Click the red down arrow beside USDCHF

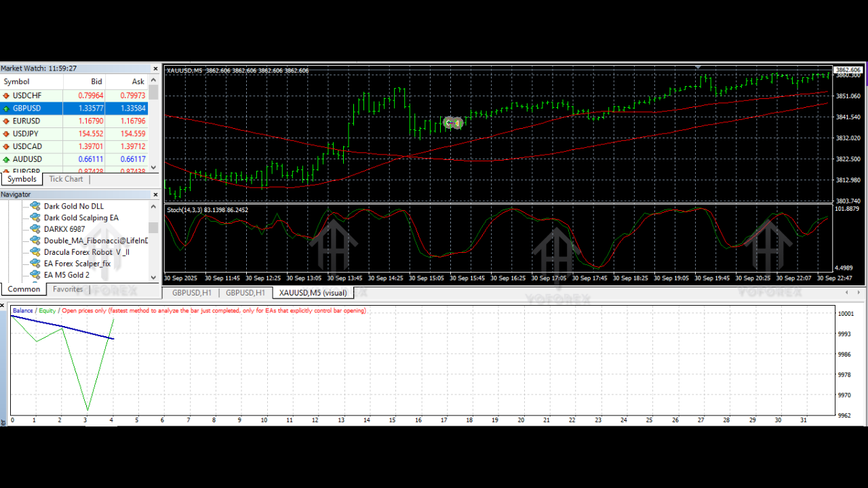tap(6, 96)
